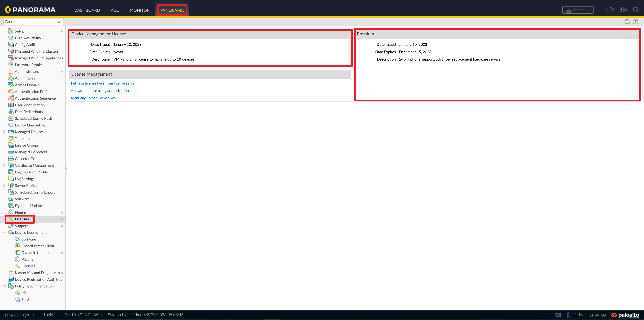This screenshot has height=320, width=644.
Task: Click the Setup icon in sidebar
Action: point(11,31)
